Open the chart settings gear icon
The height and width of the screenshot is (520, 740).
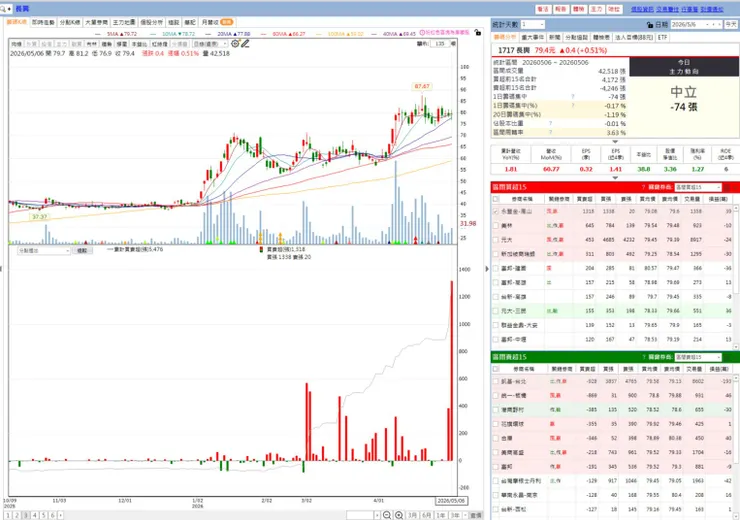pos(235,43)
